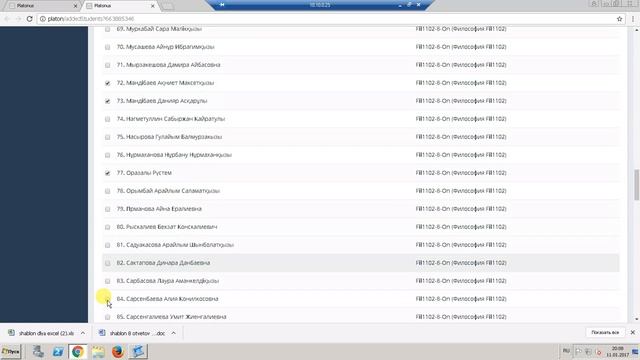This screenshot has height=360, width=640.
Task: Tick the checkbox for highlighted student 82
Action: (x=107, y=263)
